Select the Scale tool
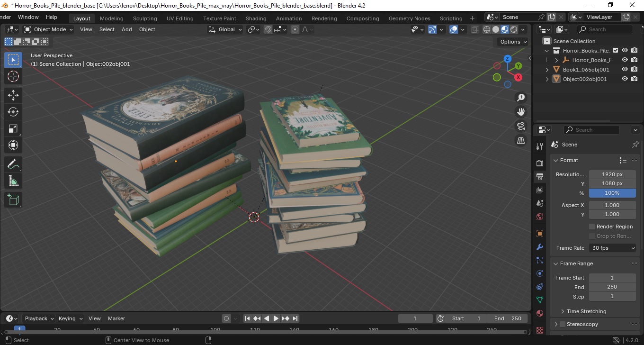 click(x=13, y=128)
